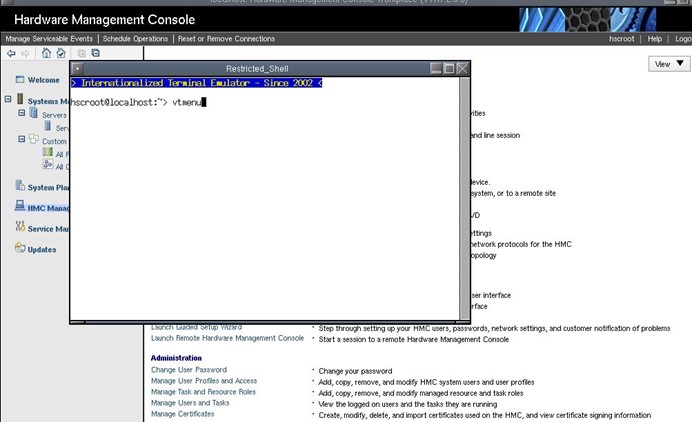Close the Restricted_Shell window

462,68
